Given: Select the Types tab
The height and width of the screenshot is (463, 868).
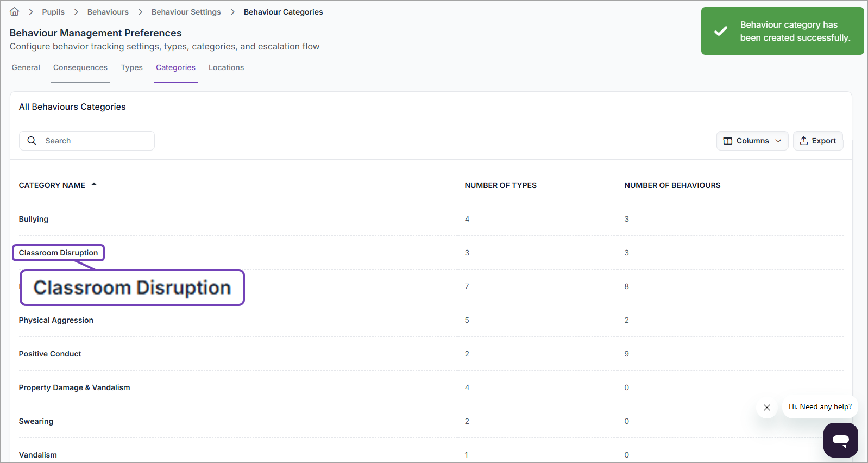Looking at the screenshot, I should coord(132,67).
